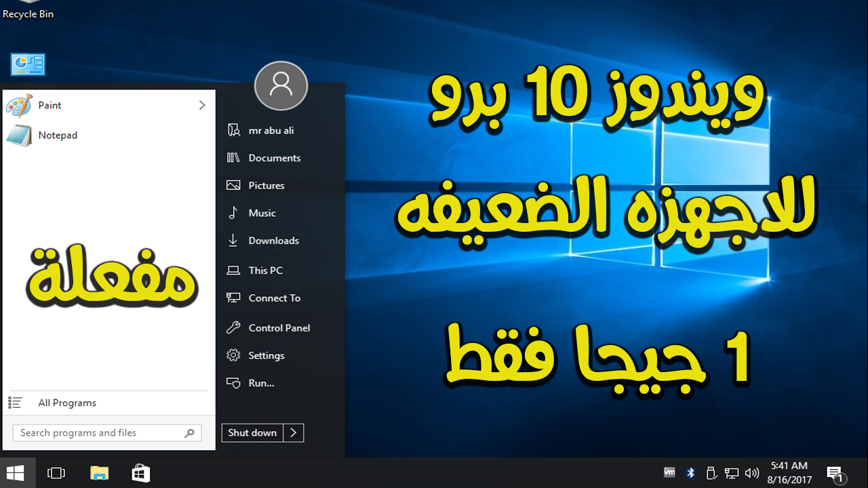Image resolution: width=868 pixels, height=488 pixels.
Task: Click the Paint palette icon
Action: coord(19,106)
